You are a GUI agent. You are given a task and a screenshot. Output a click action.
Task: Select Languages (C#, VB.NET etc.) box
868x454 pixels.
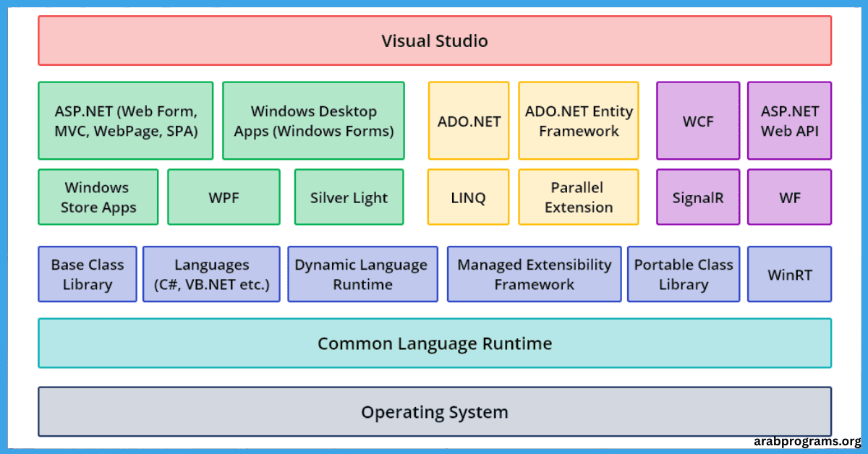(x=211, y=274)
